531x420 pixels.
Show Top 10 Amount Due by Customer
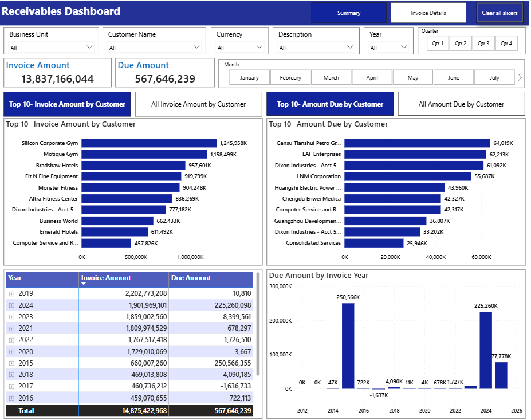pyautogui.click(x=330, y=104)
